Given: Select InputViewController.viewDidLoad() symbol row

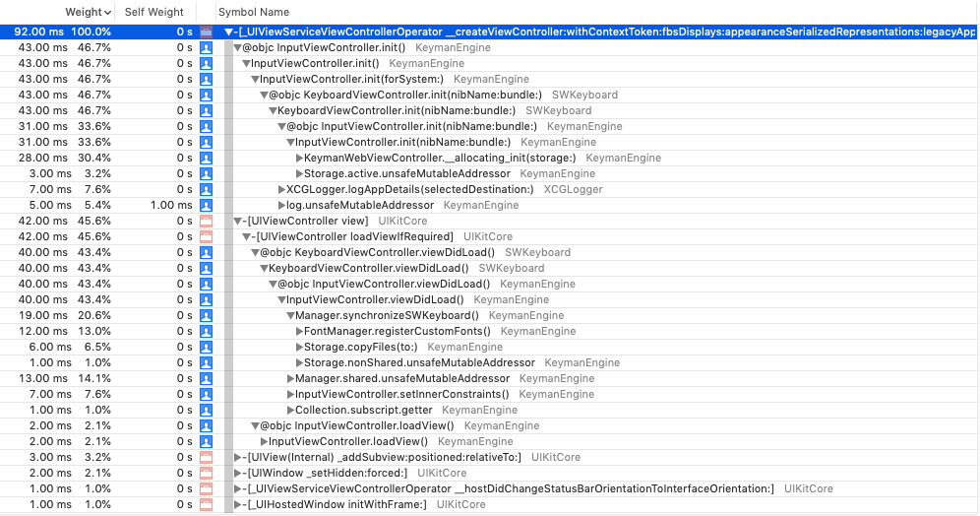Looking at the screenshot, I should click(490, 299).
